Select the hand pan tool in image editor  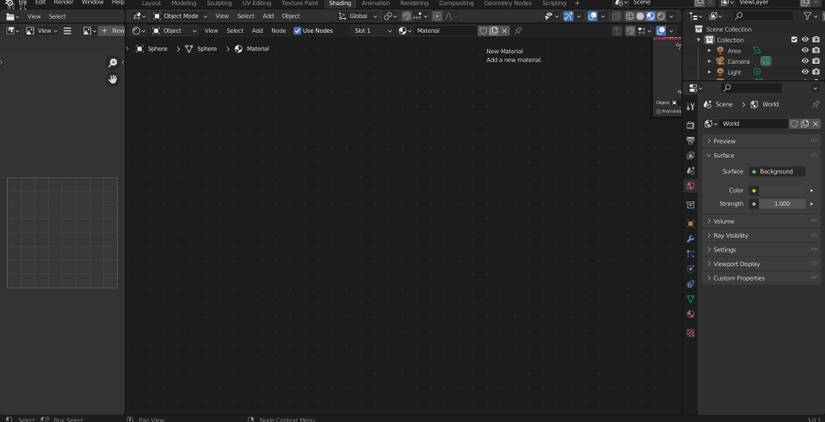coord(113,79)
